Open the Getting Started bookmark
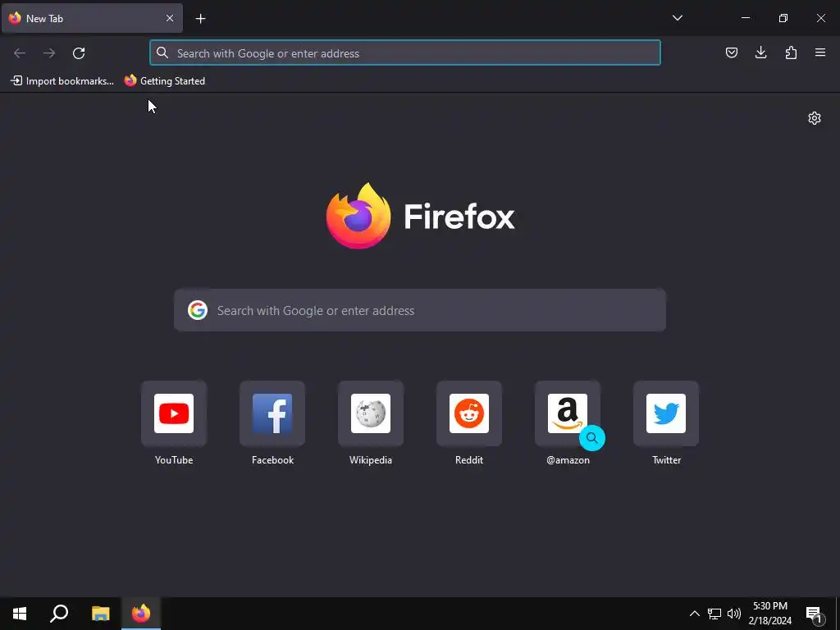Image resolution: width=840 pixels, height=630 pixels. [x=164, y=81]
